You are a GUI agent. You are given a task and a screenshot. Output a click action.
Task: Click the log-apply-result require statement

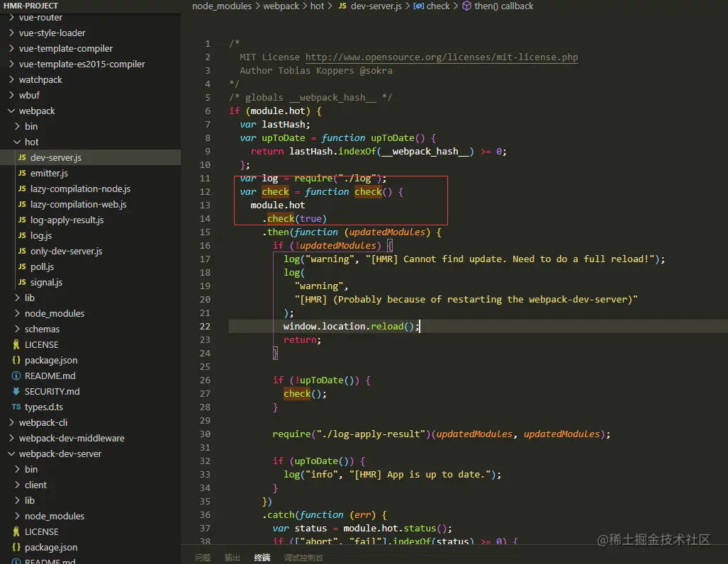441,434
